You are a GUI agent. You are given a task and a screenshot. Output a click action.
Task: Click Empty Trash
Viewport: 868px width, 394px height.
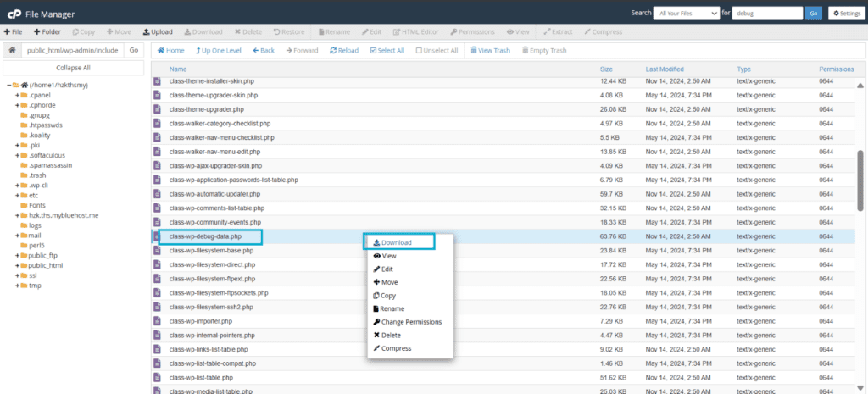(x=543, y=50)
